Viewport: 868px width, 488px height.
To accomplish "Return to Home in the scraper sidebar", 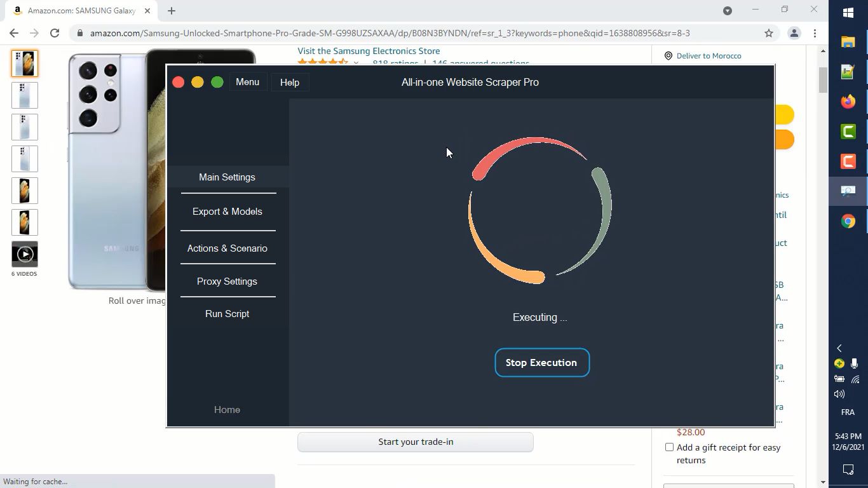I will click(227, 410).
